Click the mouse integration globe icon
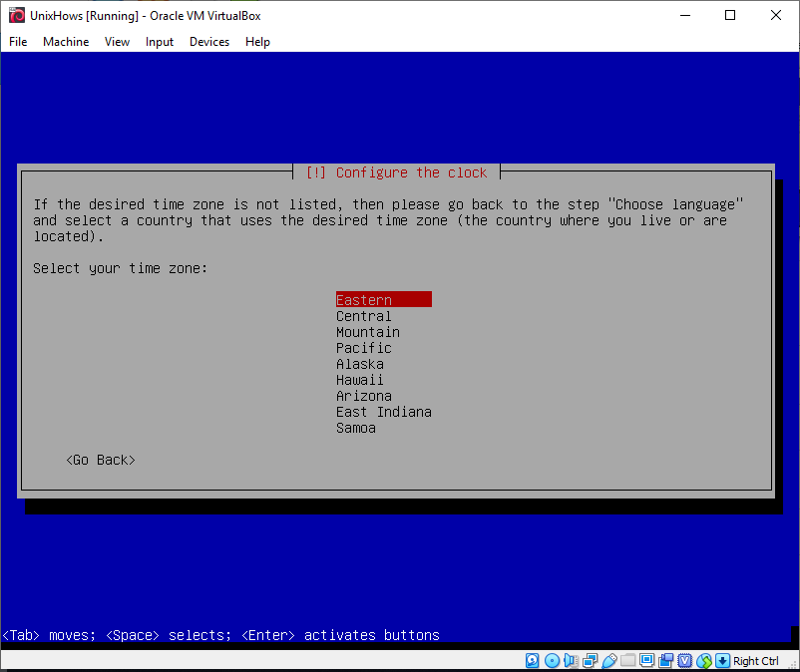 (704, 661)
